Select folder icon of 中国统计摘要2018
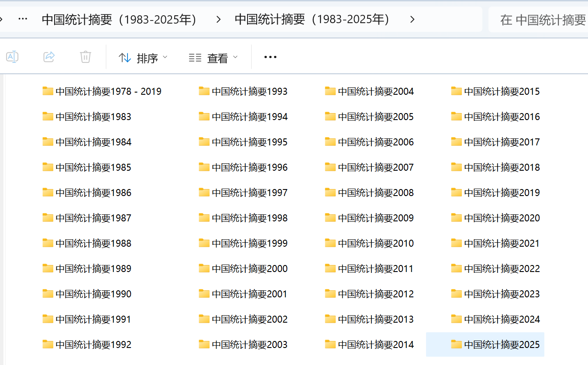 (457, 167)
